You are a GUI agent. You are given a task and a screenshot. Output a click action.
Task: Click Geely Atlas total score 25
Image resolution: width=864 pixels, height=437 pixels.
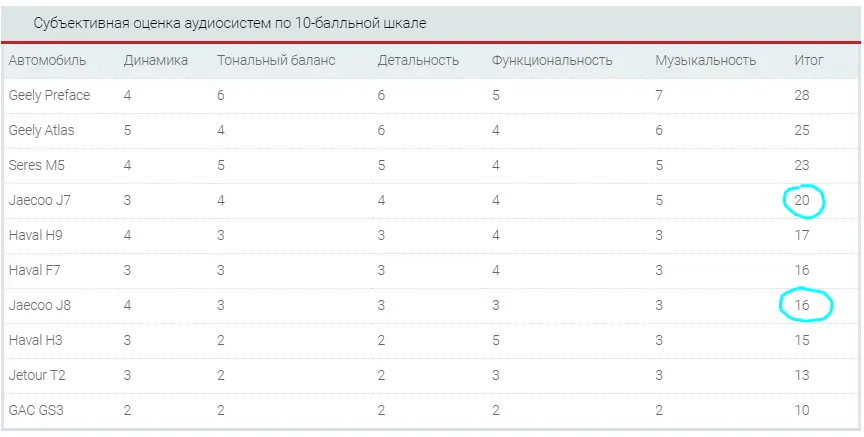coord(802,130)
